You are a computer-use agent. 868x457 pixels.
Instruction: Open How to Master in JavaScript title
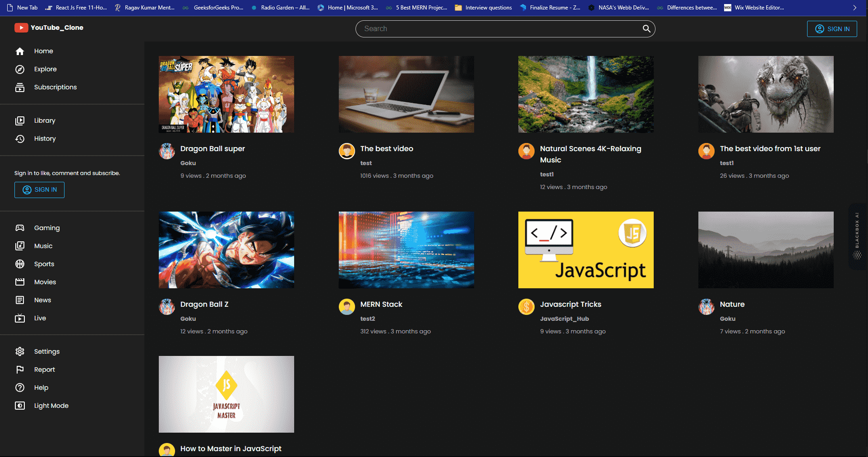point(231,448)
